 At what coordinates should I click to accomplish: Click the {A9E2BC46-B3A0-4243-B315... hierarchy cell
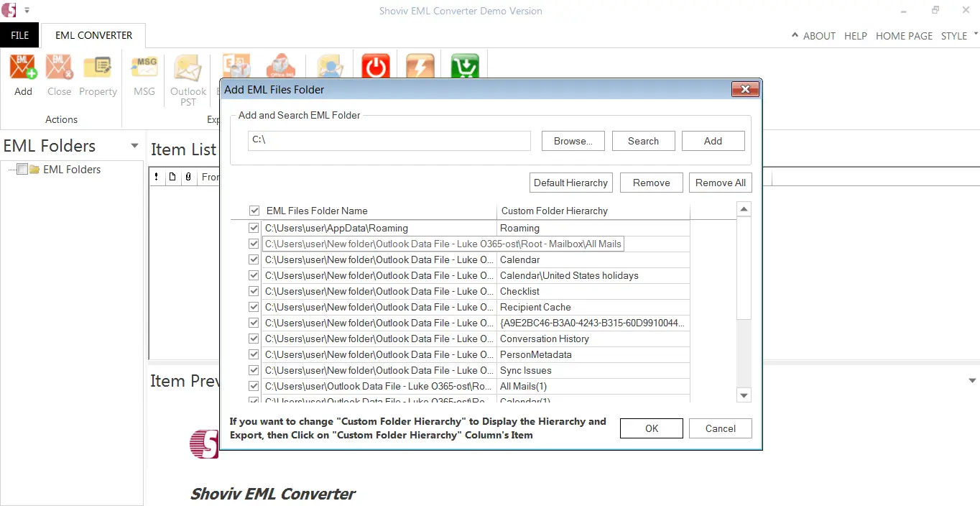coord(593,323)
